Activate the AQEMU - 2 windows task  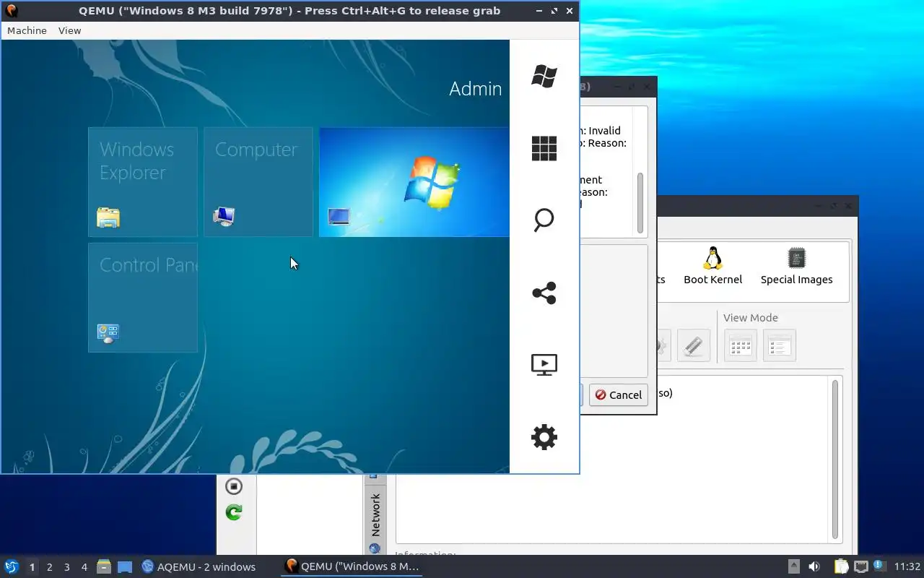pos(199,566)
